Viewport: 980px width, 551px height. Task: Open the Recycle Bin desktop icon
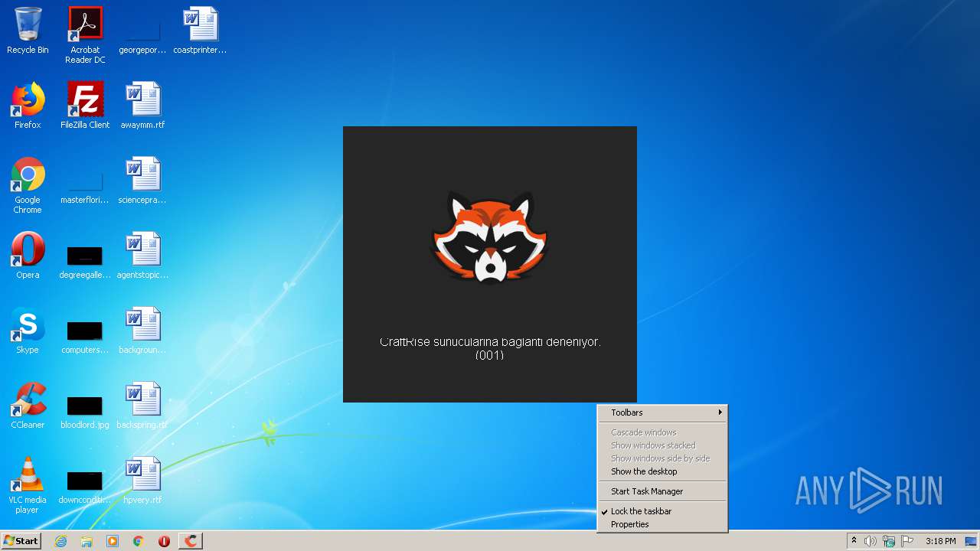click(x=28, y=31)
